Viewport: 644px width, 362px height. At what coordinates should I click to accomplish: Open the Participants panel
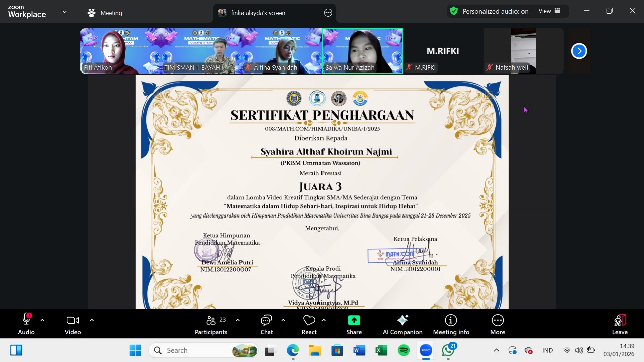click(x=211, y=324)
